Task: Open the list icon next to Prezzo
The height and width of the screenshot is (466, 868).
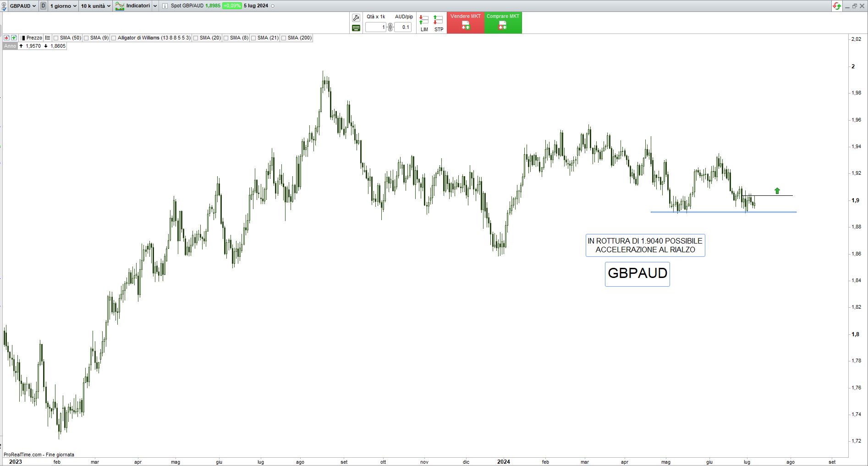Action: click(48, 38)
